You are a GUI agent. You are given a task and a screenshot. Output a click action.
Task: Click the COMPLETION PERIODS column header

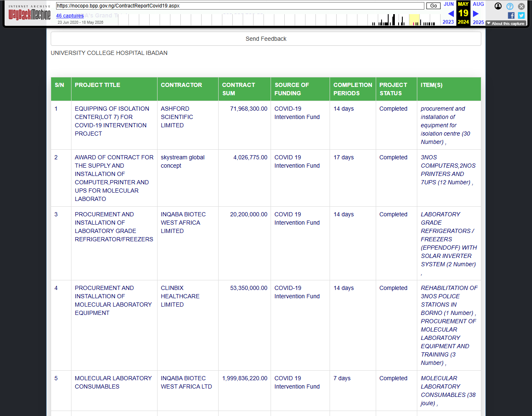[x=353, y=89]
